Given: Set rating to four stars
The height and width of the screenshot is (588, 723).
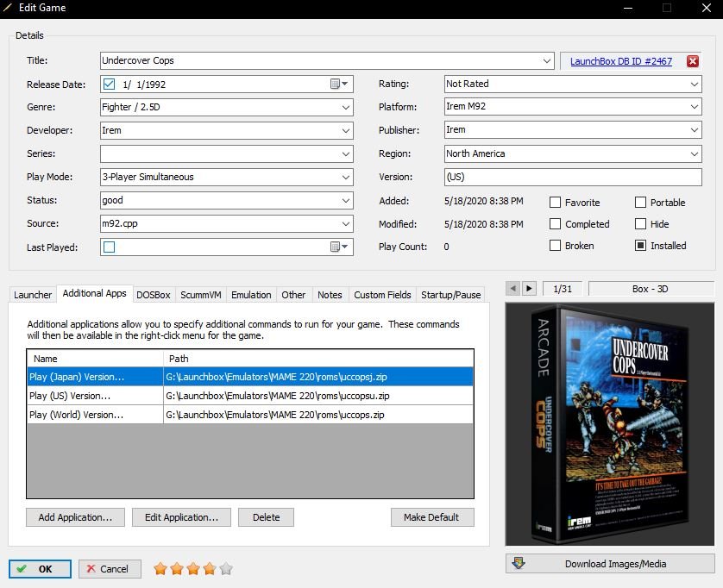Looking at the screenshot, I should [x=210, y=569].
